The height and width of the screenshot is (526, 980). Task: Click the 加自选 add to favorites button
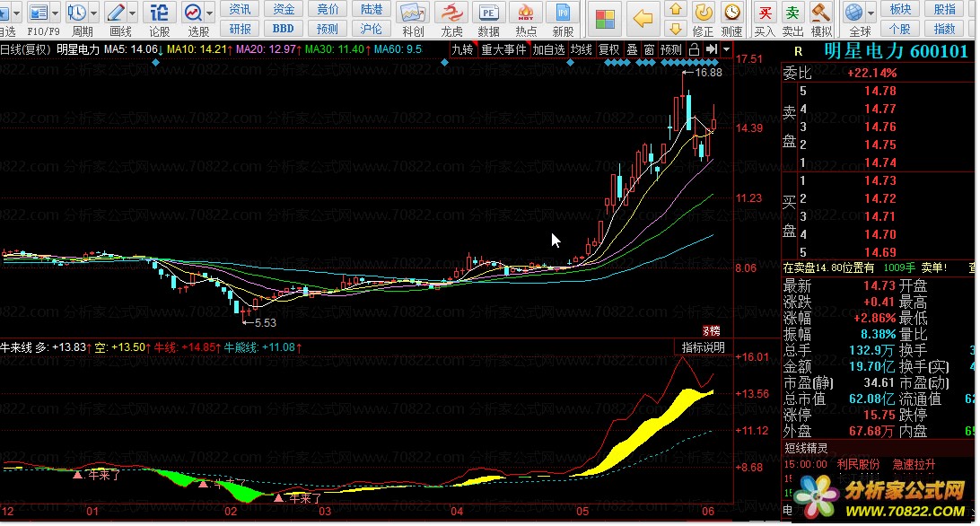(x=548, y=49)
